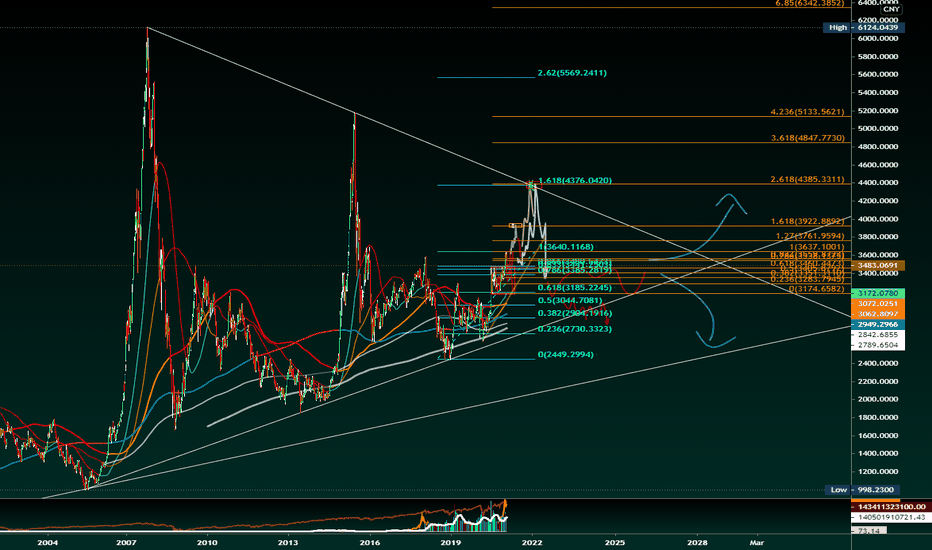The width and height of the screenshot is (932, 550).
Task: Select the 1(3637.1001) extension label
Action: [817, 247]
